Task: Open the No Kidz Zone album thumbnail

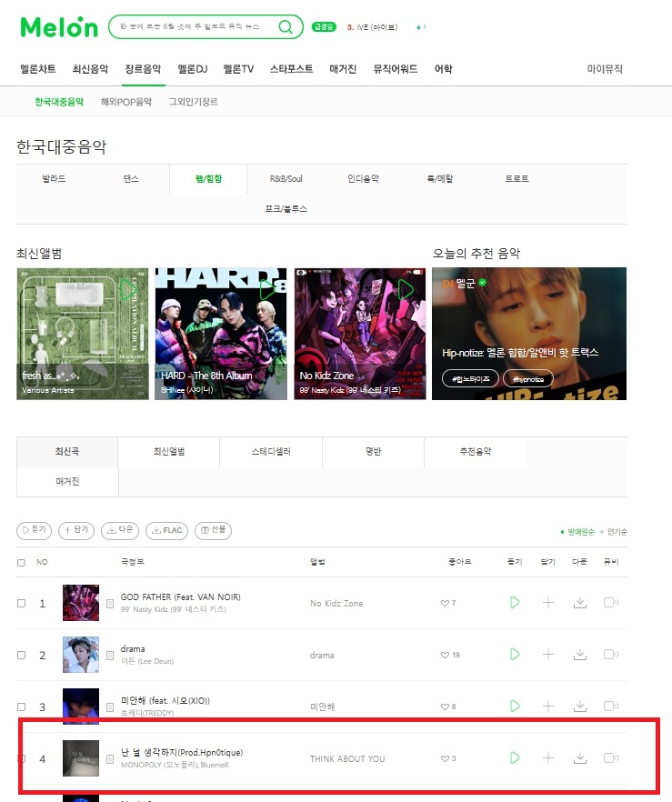Action: pyautogui.click(x=360, y=334)
